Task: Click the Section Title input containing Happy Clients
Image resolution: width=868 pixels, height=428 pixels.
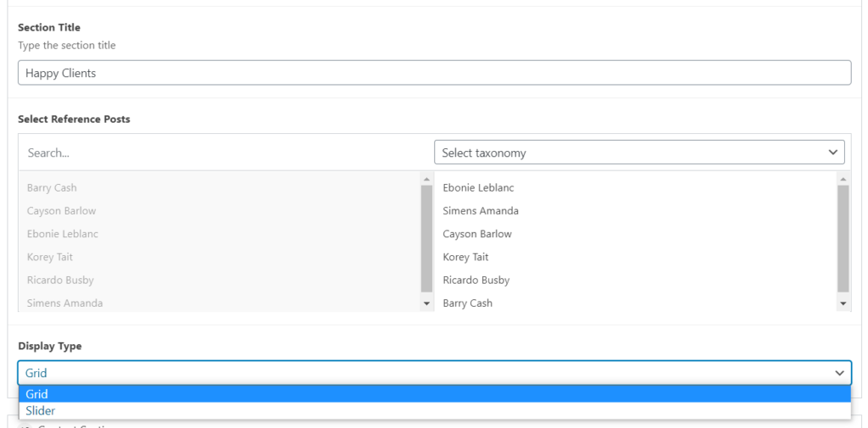Action: coord(434,73)
